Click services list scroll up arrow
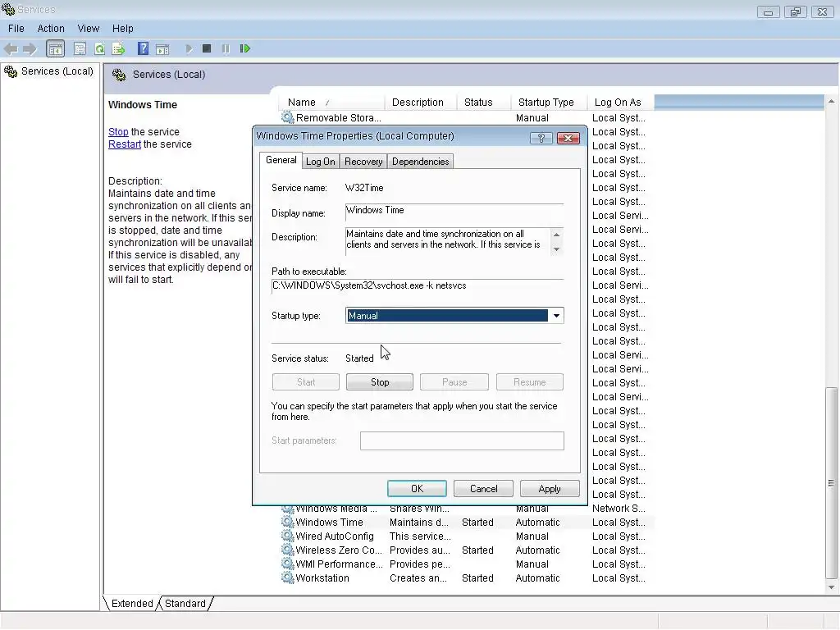Image resolution: width=840 pixels, height=630 pixels. [x=831, y=101]
